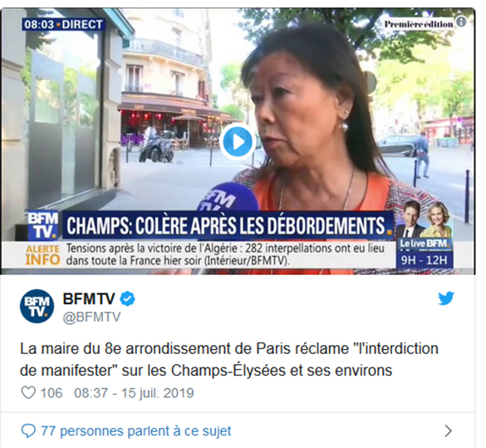The height and width of the screenshot is (448, 486).
Task: Open the @BFMTV handle link
Action: click(x=91, y=318)
